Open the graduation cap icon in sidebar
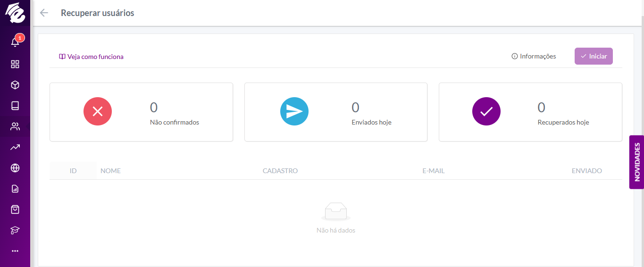644x267 pixels. (15, 230)
